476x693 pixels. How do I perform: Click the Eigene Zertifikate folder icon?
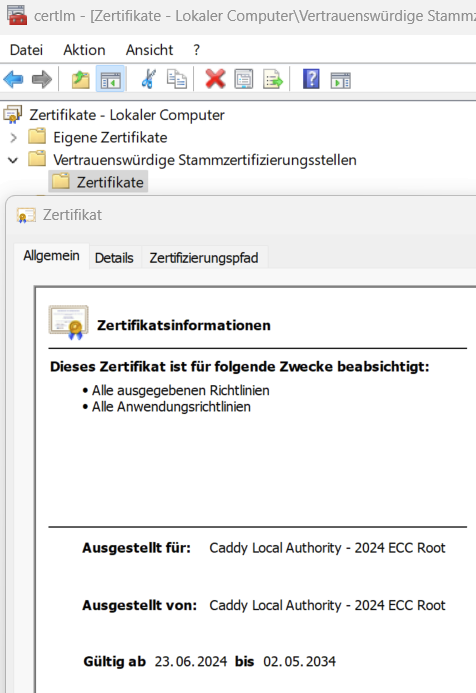click(x=37, y=137)
